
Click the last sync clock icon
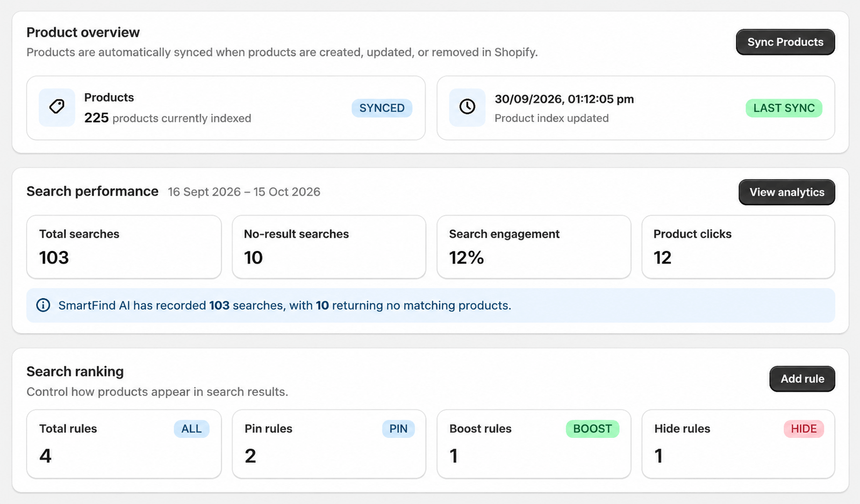point(467,107)
